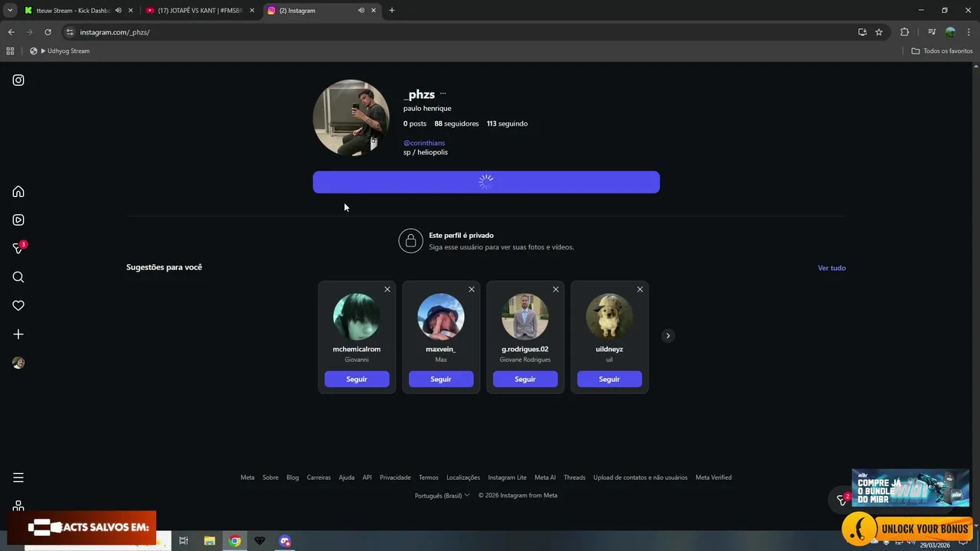View 113 seguindo list
Screen dimensions: 980x551
pyautogui.click(x=507, y=124)
